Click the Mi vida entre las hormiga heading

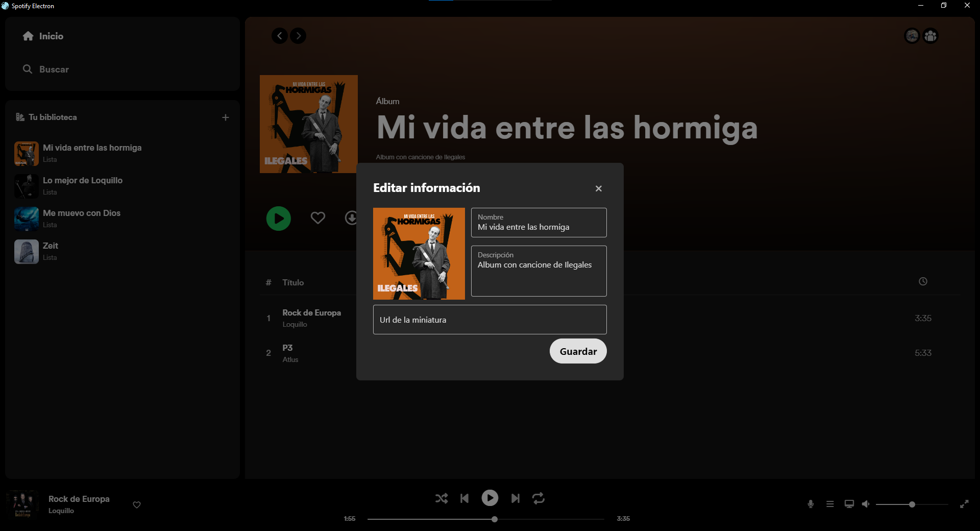(567, 128)
